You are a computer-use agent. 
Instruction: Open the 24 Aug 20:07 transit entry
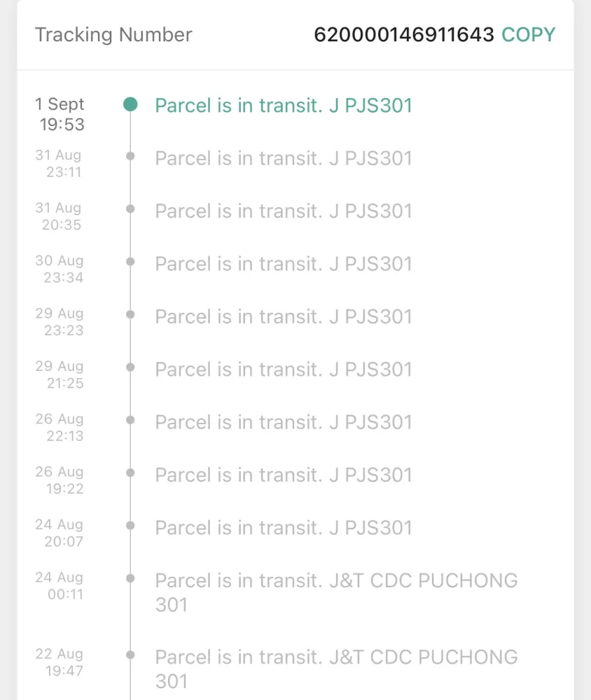tap(283, 528)
